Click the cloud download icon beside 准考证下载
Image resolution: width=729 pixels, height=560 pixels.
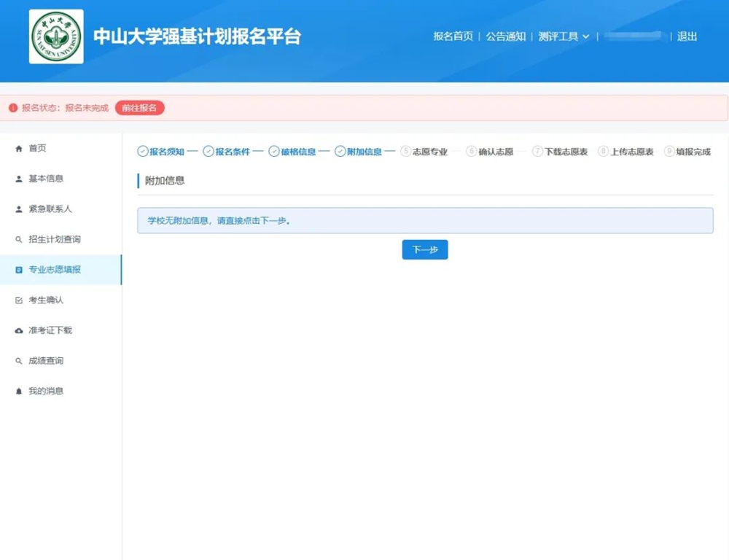[x=19, y=331]
